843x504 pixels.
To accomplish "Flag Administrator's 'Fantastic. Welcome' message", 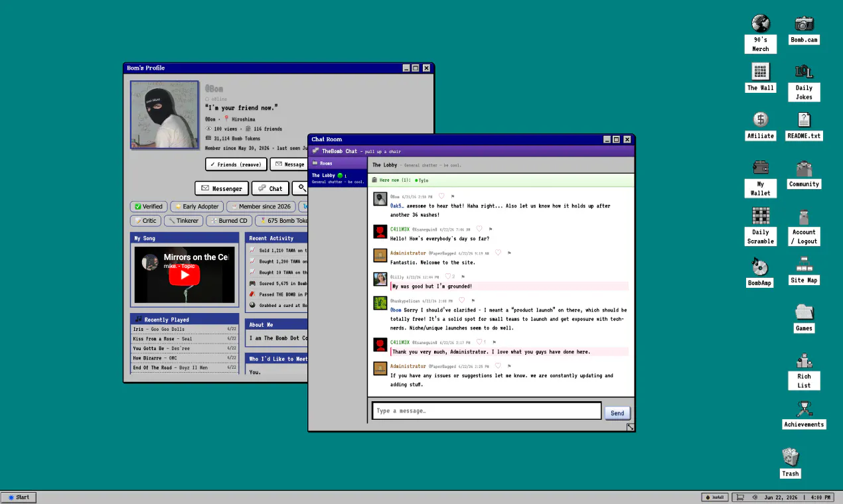I will pyautogui.click(x=509, y=253).
